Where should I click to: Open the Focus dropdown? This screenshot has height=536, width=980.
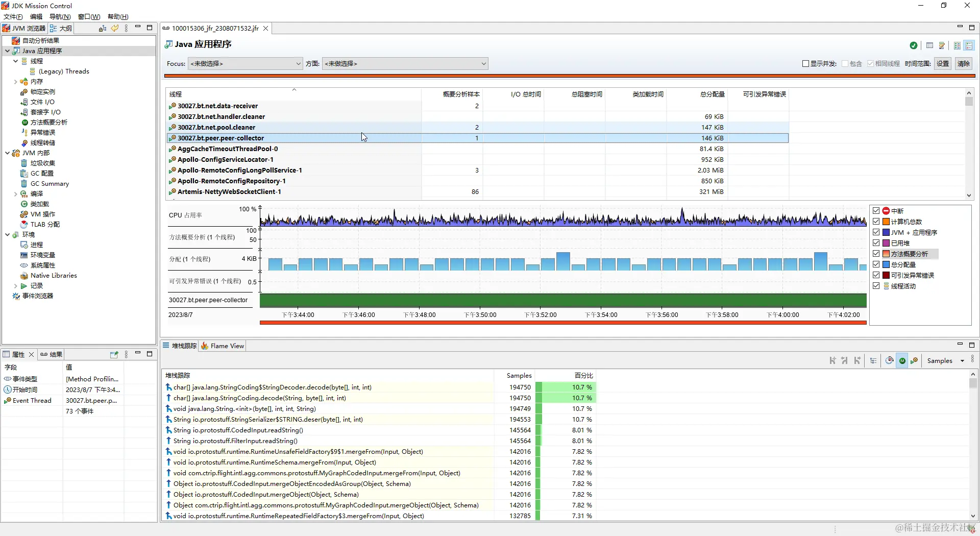pos(245,64)
